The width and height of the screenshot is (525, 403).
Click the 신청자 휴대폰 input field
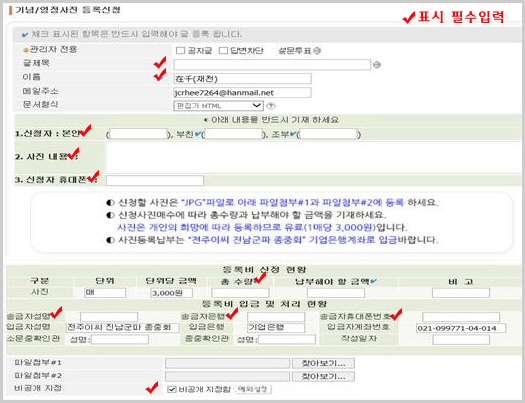point(155,180)
